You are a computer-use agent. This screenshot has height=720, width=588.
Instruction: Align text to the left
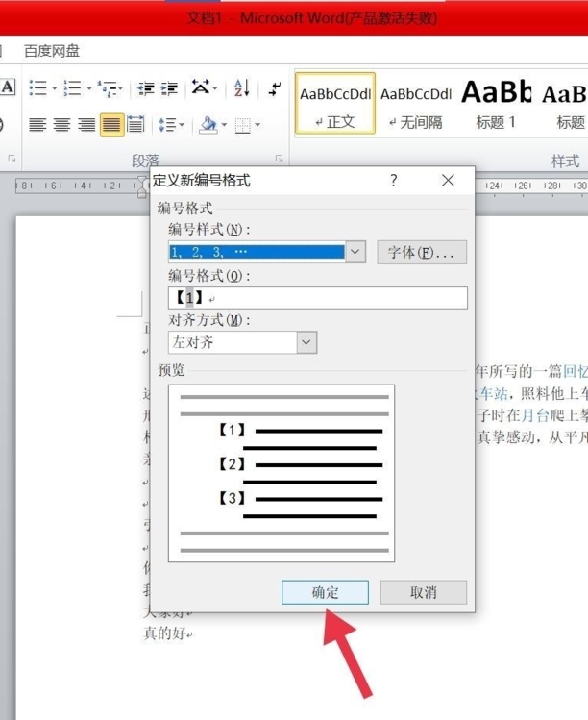point(37,125)
